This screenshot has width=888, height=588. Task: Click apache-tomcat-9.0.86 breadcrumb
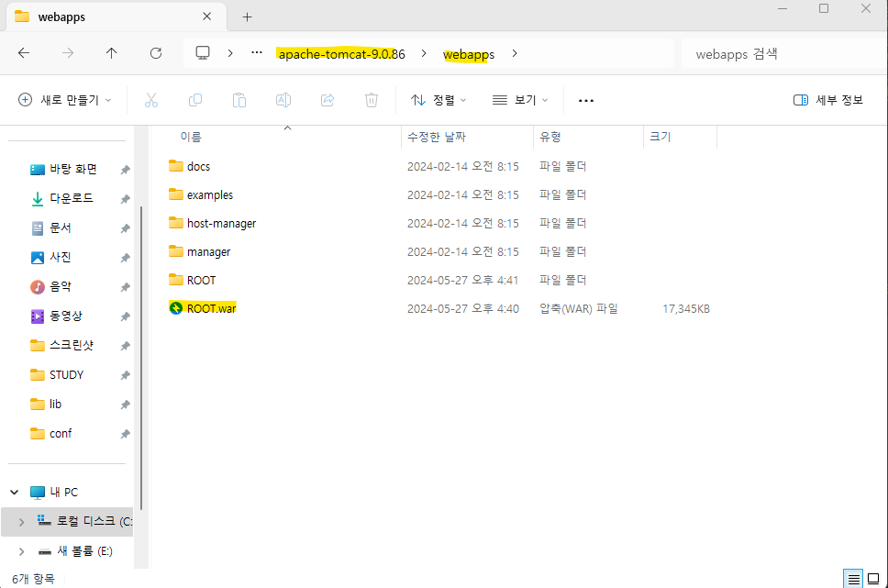click(x=341, y=54)
